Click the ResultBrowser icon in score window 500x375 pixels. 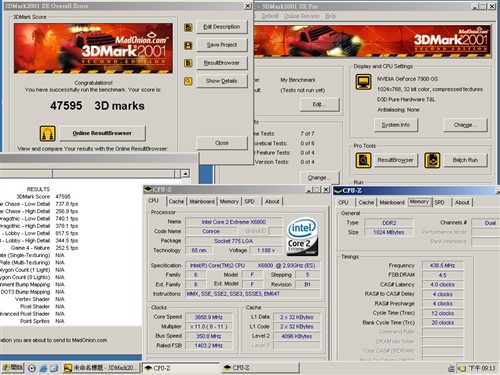click(188, 63)
